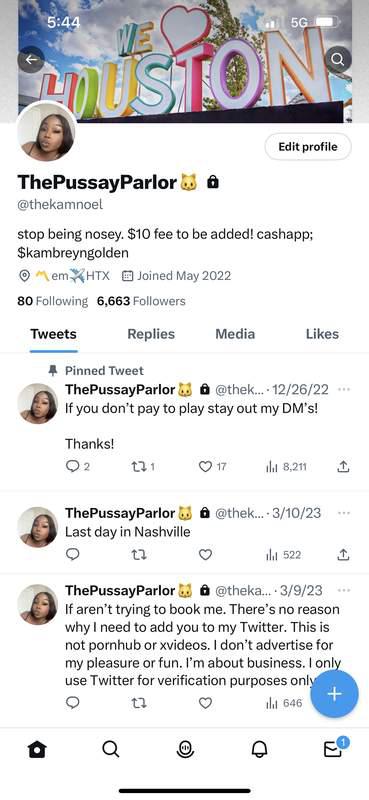Image resolution: width=369 pixels, height=800 pixels.
Task: Tap the back arrow over the banner
Action: coord(31,60)
